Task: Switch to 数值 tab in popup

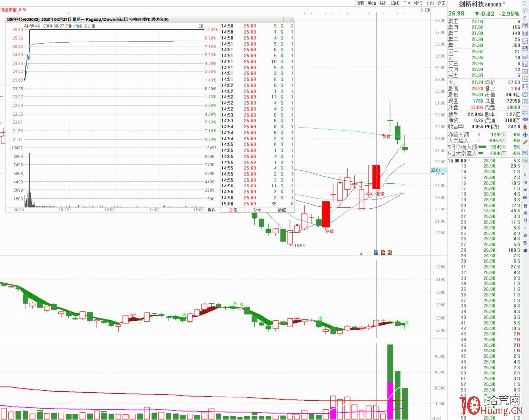Action: coord(282,210)
